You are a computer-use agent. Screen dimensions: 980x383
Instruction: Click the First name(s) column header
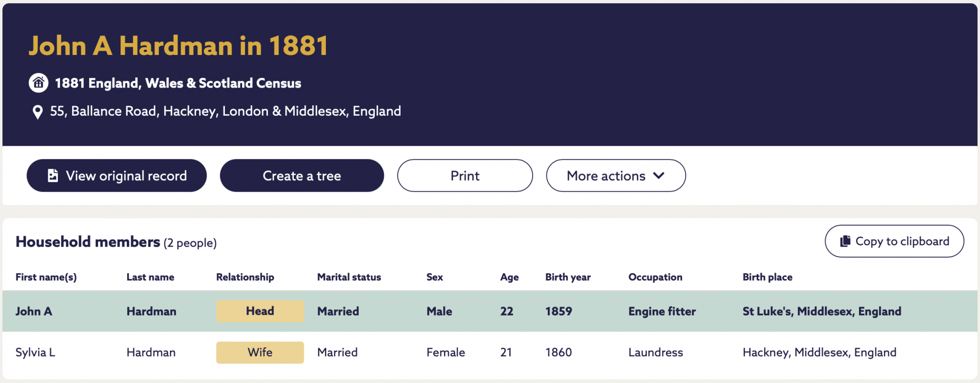(46, 277)
